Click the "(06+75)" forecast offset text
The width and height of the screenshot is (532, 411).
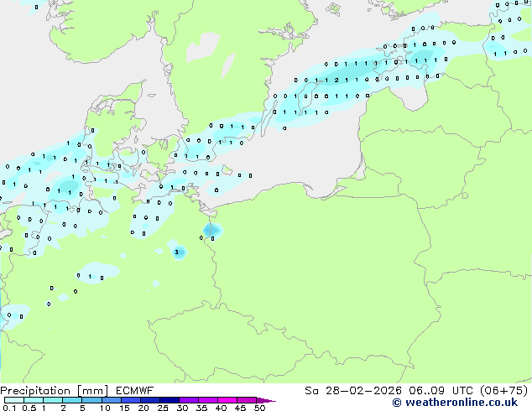coord(504,391)
